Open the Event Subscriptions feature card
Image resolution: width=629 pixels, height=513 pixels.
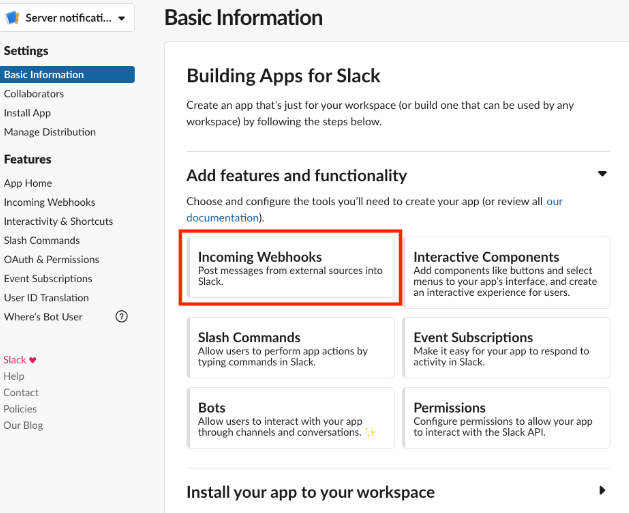[x=507, y=348]
